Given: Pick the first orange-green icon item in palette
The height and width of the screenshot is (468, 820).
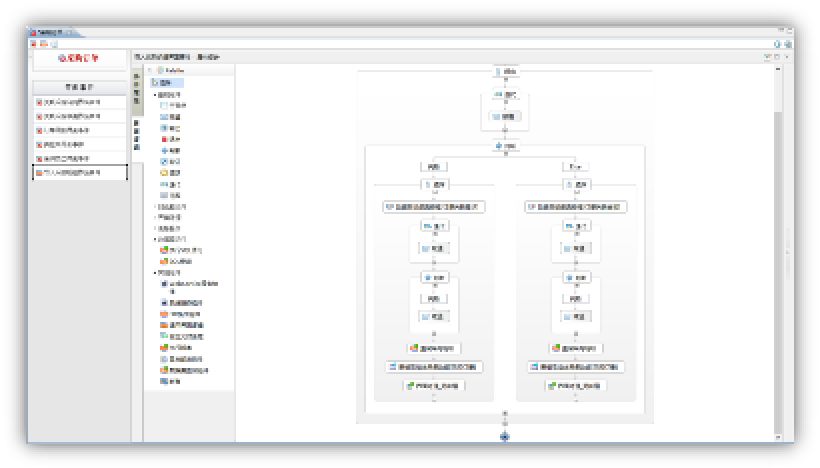Looking at the screenshot, I should [181, 250].
